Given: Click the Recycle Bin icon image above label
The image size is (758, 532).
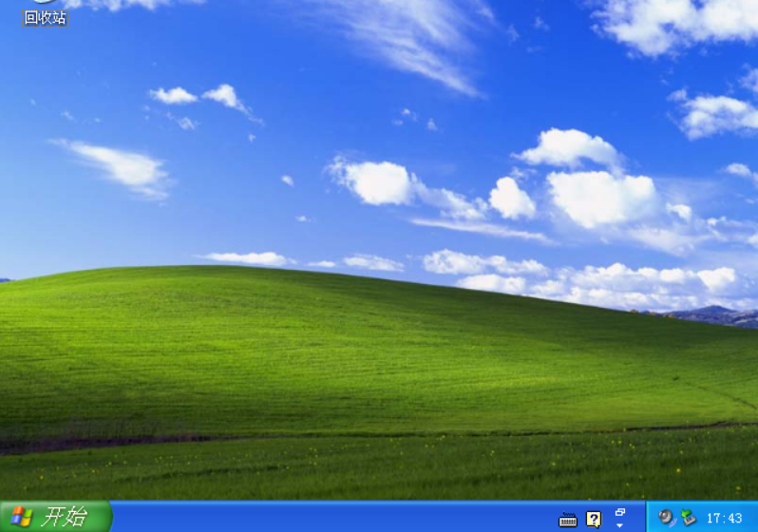Looking at the screenshot, I should point(44,3).
